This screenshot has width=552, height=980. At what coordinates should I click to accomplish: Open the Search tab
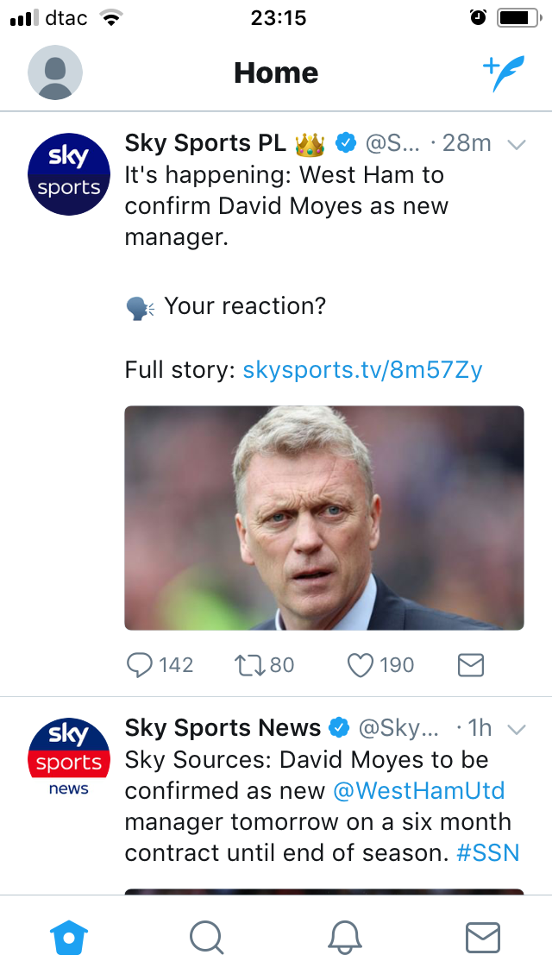[206, 938]
